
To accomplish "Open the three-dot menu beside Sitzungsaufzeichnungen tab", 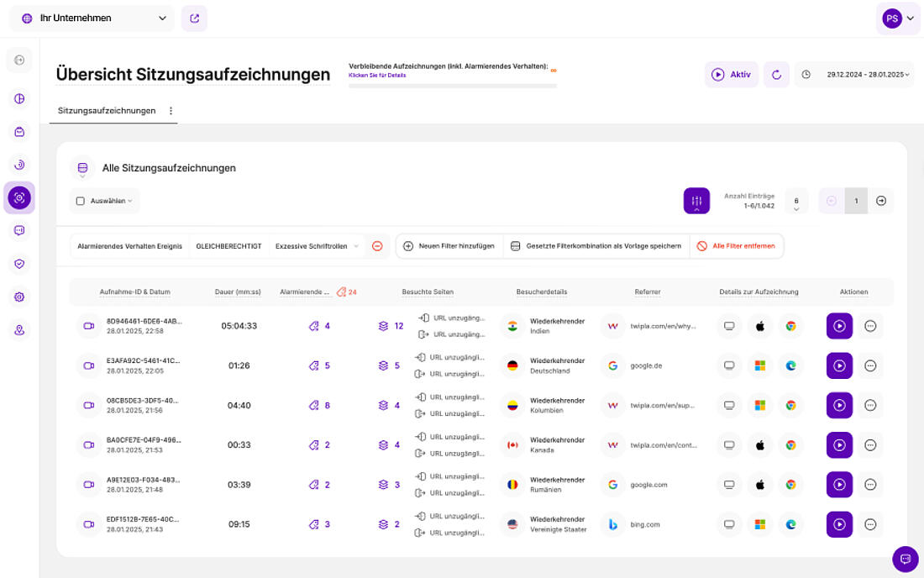I will 171,111.
